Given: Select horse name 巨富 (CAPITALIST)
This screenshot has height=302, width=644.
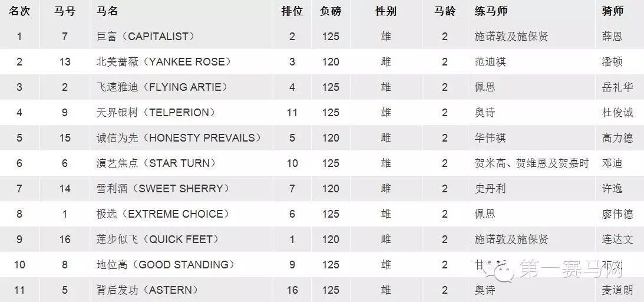Looking at the screenshot, I should [146, 37].
